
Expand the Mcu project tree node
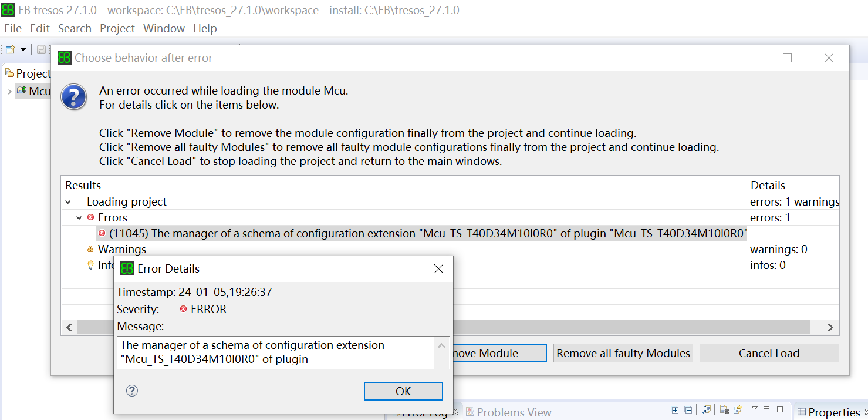(x=9, y=92)
